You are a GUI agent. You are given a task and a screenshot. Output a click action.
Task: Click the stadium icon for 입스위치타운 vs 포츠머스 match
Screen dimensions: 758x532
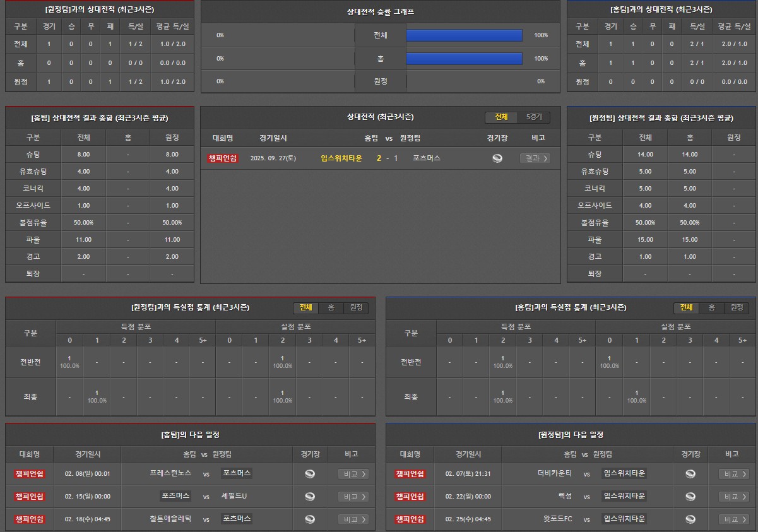coord(497,158)
